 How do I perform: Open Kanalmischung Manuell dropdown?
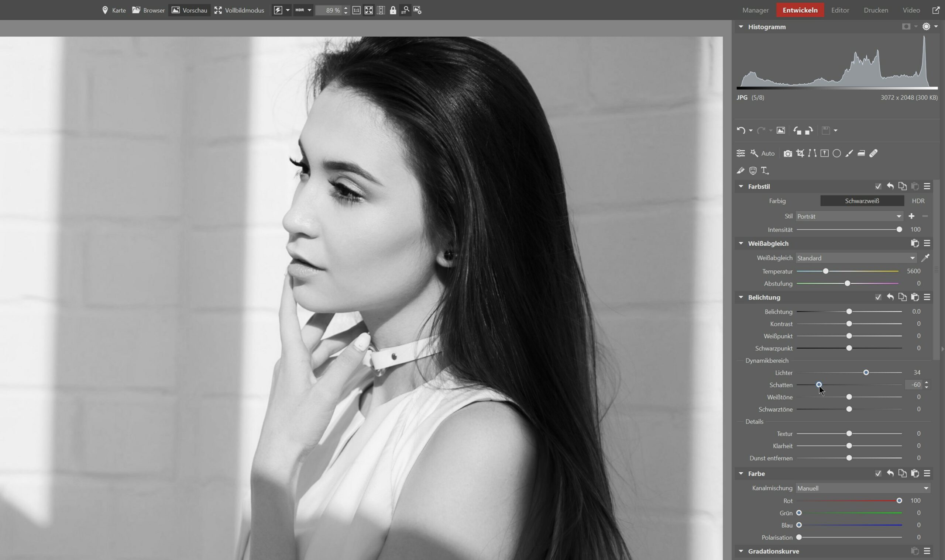tap(862, 488)
